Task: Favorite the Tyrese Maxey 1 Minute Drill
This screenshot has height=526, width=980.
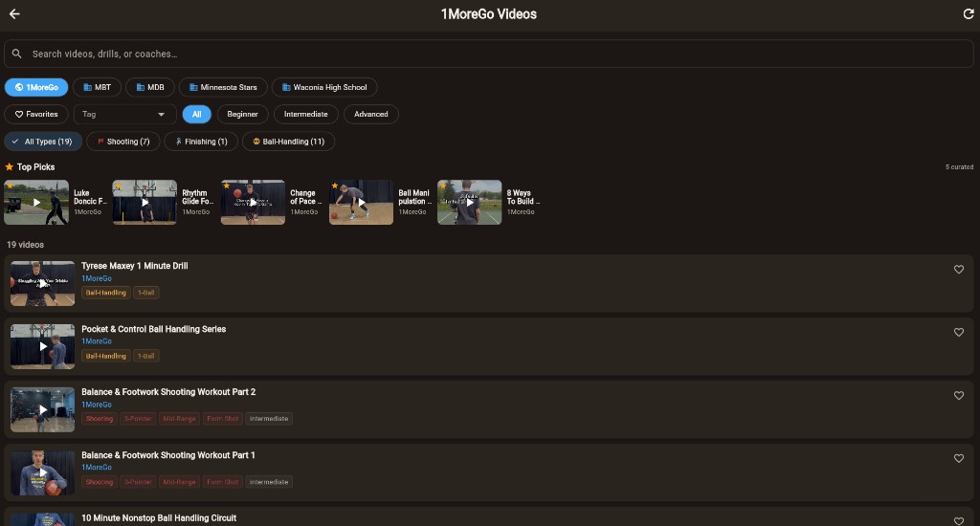Action: pos(959,270)
